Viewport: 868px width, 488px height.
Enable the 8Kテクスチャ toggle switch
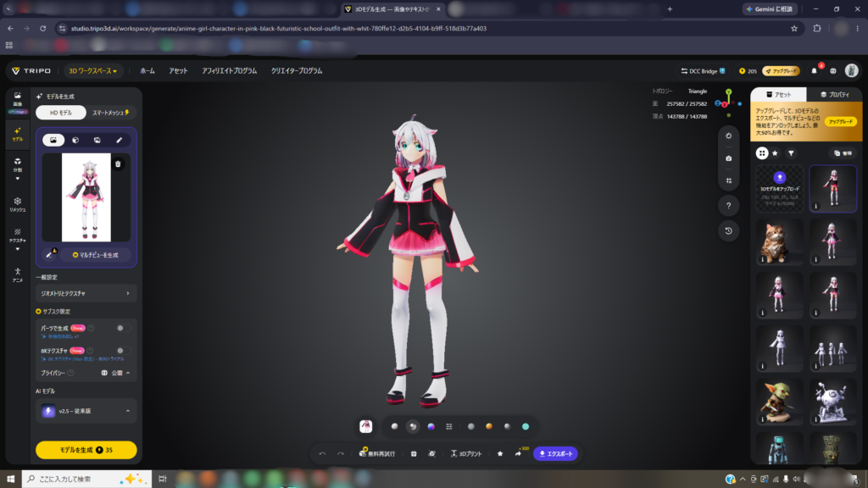click(x=123, y=351)
